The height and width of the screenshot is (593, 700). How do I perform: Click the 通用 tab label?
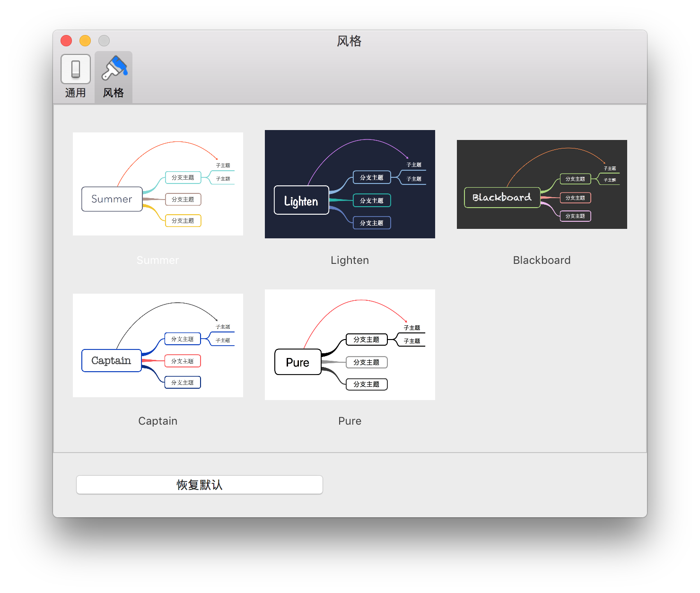tap(76, 93)
